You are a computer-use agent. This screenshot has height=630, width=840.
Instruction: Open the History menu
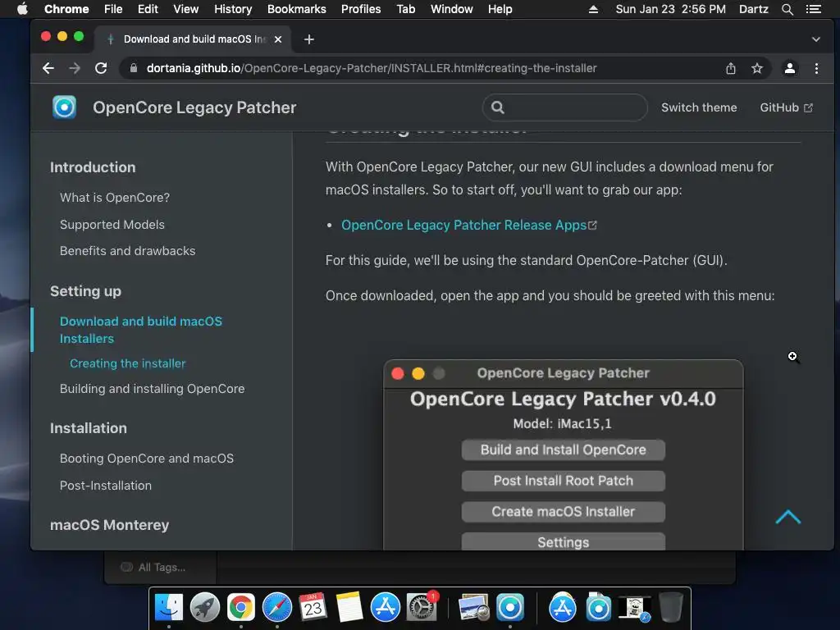point(233,9)
